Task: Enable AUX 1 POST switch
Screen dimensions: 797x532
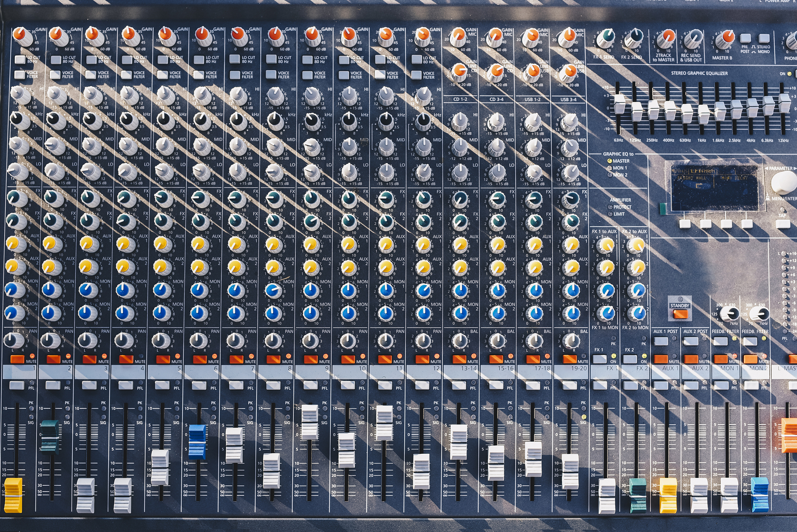Action: [660, 341]
